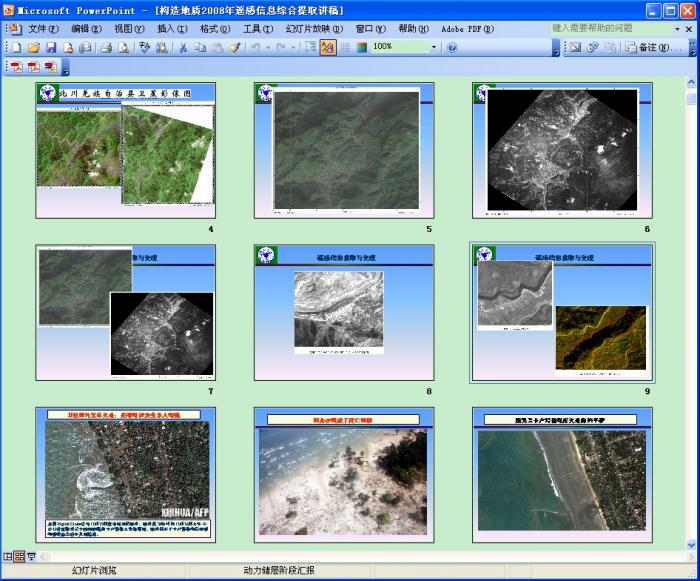Toggle Color/Grayscale mode button
This screenshot has height=581, width=700.
point(362,47)
